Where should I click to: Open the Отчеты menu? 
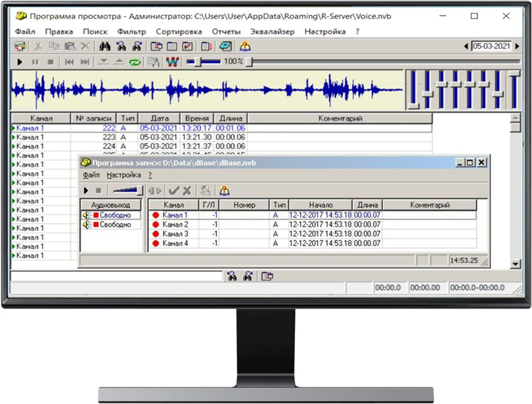click(226, 31)
